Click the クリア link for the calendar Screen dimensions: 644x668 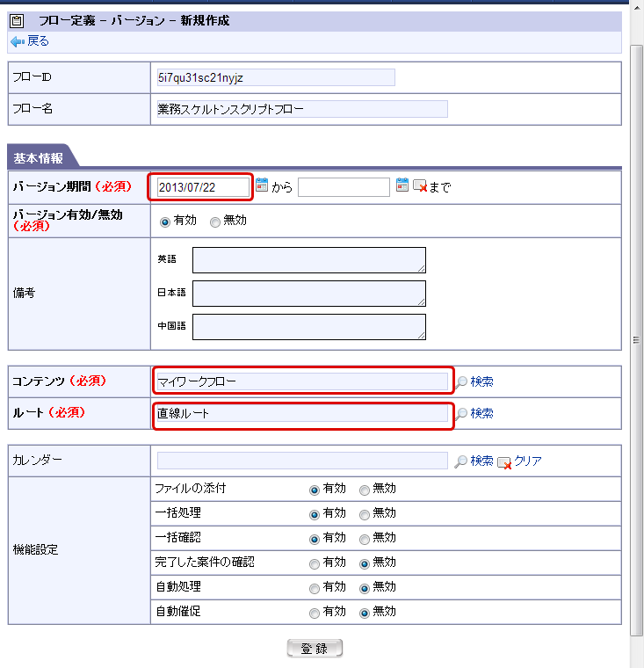pyautogui.click(x=528, y=461)
